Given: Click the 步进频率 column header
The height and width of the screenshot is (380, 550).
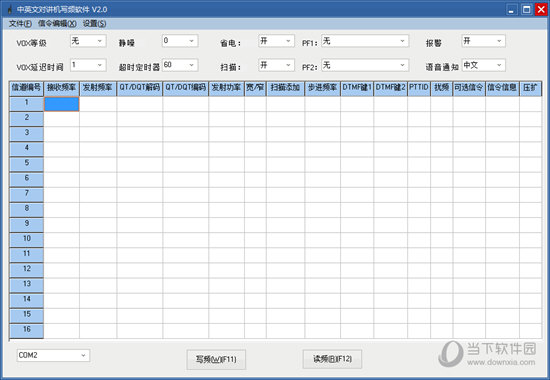Looking at the screenshot, I should 323,88.
